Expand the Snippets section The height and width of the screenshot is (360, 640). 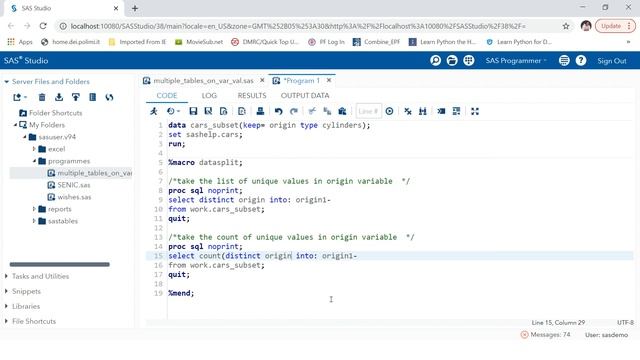point(6,291)
